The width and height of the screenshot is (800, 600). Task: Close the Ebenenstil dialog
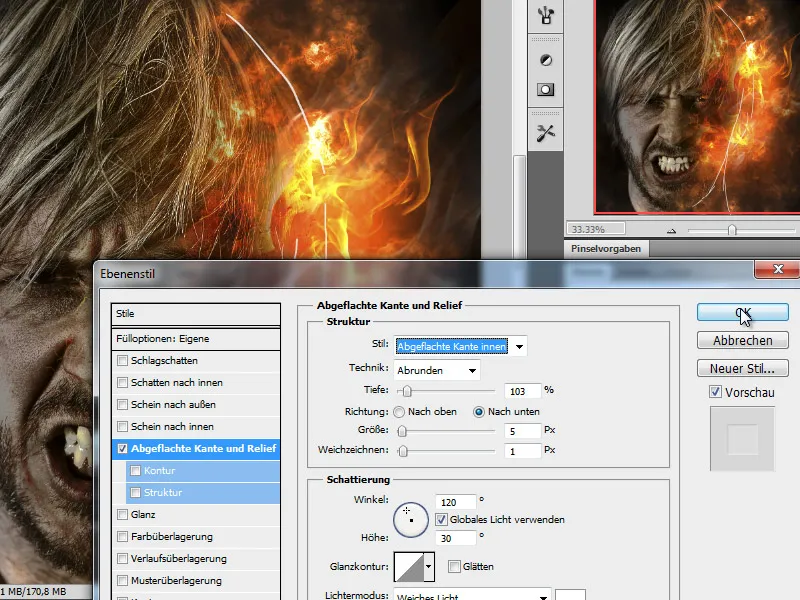[x=778, y=269]
